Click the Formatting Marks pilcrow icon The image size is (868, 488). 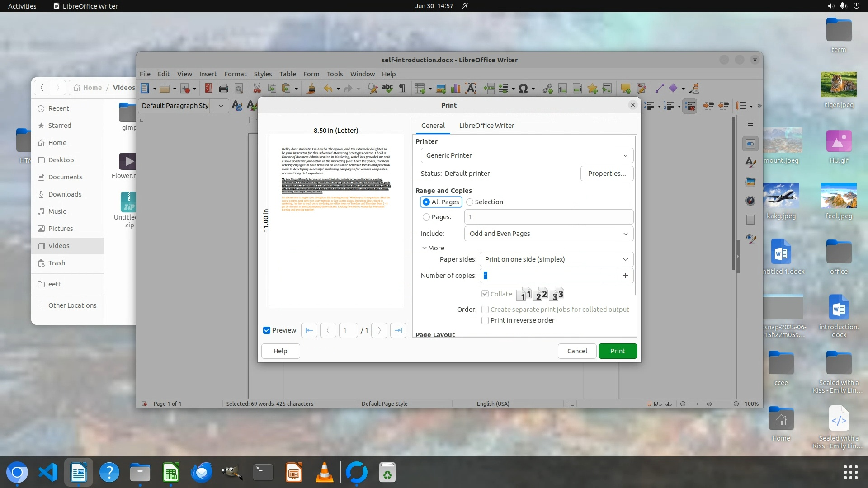402,89
